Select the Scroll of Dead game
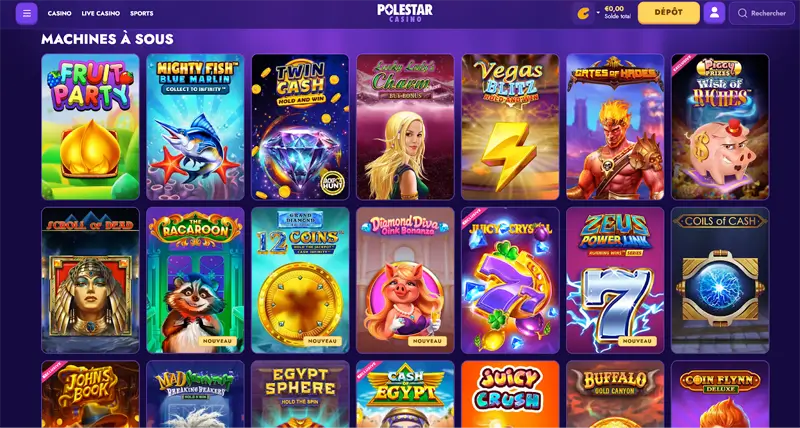Viewport: 800px width, 428px height. pyautogui.click(x=90, y=280)
